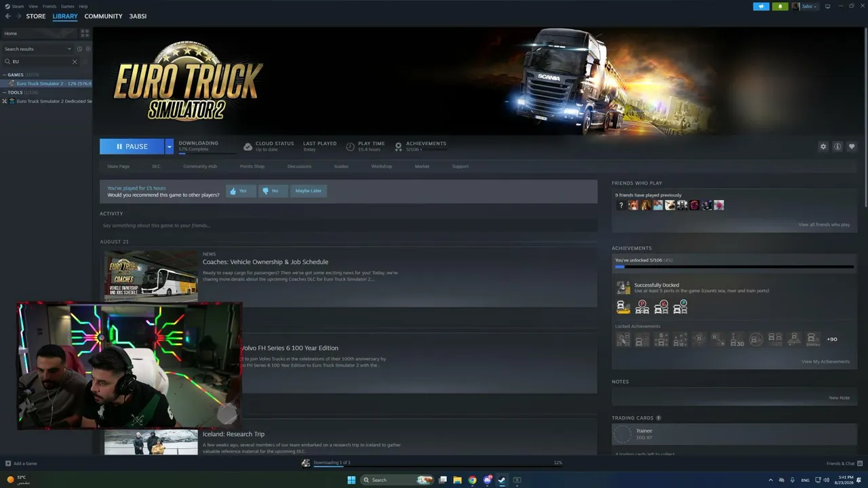Create a New Note
Viewport: 868px width, 488px height.
839,398
